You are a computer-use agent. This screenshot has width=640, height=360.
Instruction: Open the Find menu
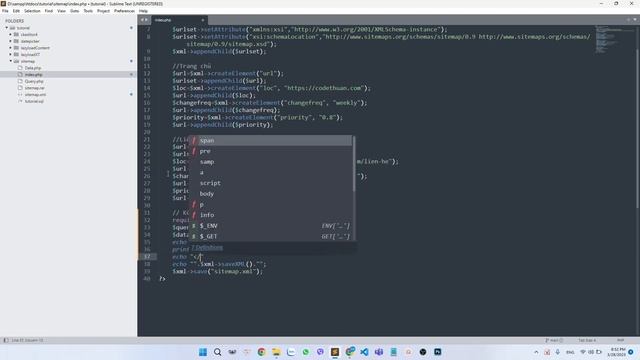pos(49,11)
